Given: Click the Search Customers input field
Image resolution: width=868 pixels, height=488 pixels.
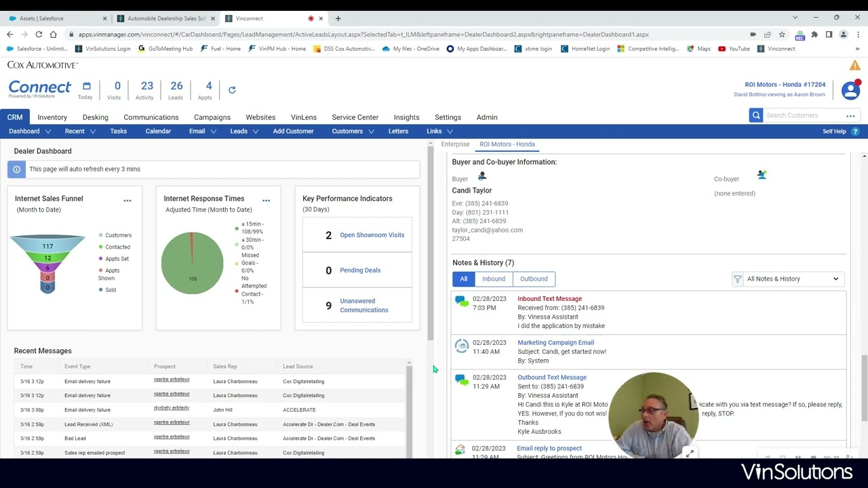Looking at the screenshot, I should tap(804, 116).
